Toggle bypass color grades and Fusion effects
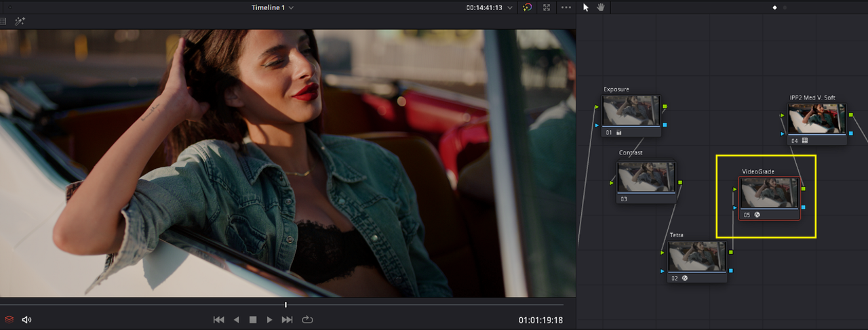The height and width of the screenshot is (330, 868). pos(528,7)
